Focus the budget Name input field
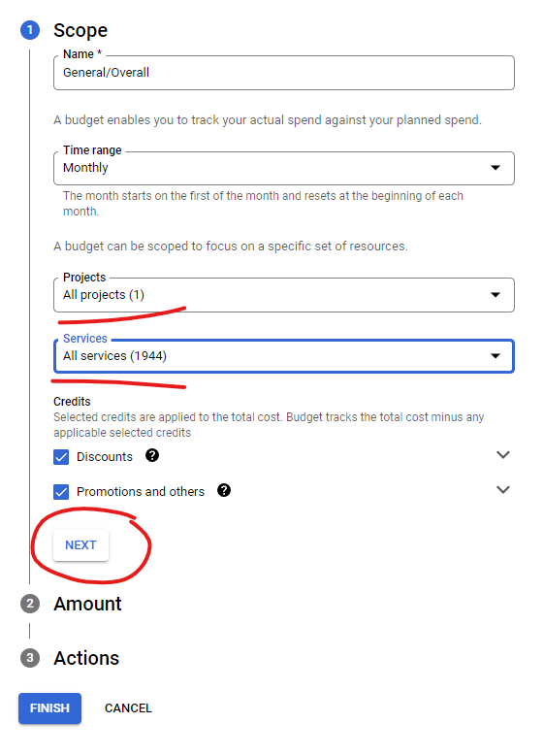Viewport: 544px width, 756px height. (x=284, y=73)
